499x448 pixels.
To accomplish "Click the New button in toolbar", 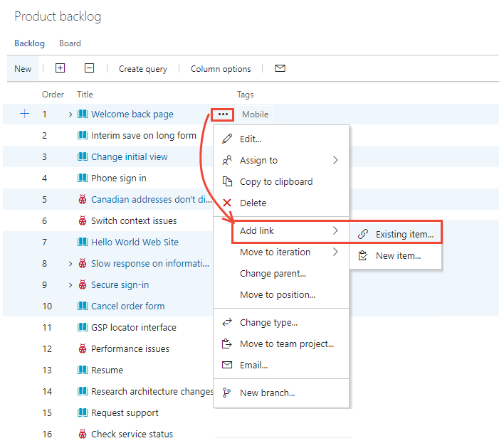I will (23, 68).
